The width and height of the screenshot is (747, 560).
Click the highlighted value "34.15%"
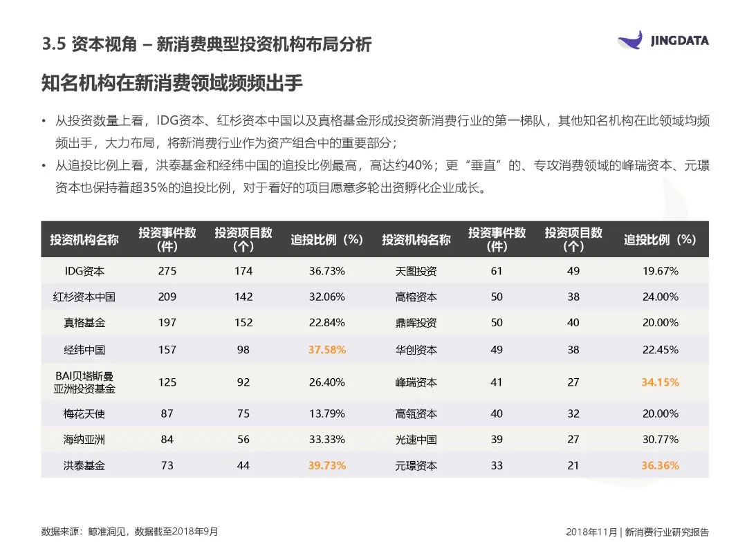coord(660,382)
